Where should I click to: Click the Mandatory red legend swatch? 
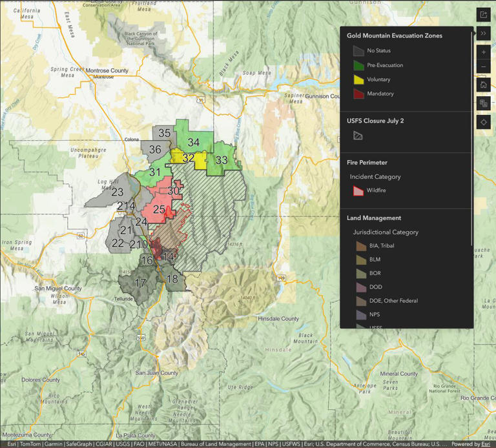point(358,94)
